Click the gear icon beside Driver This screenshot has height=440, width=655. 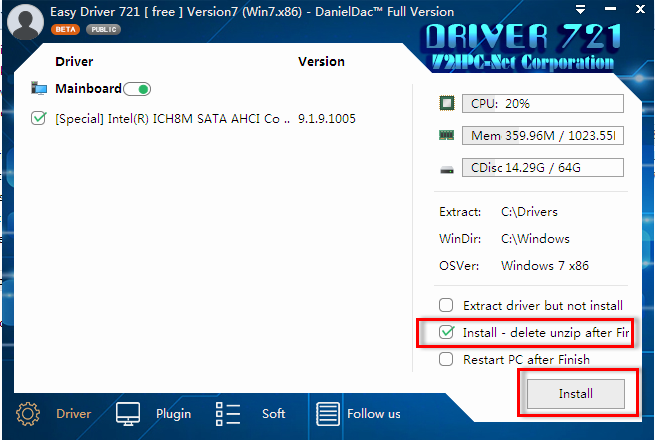28,414
